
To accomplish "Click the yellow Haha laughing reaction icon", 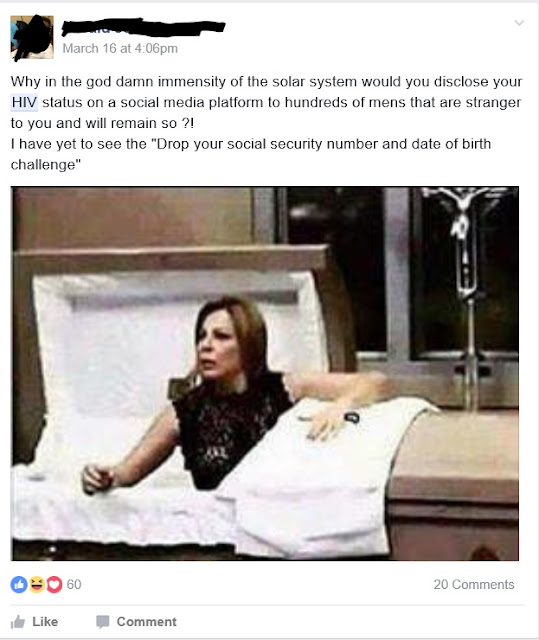I will (x=37, y=584).
